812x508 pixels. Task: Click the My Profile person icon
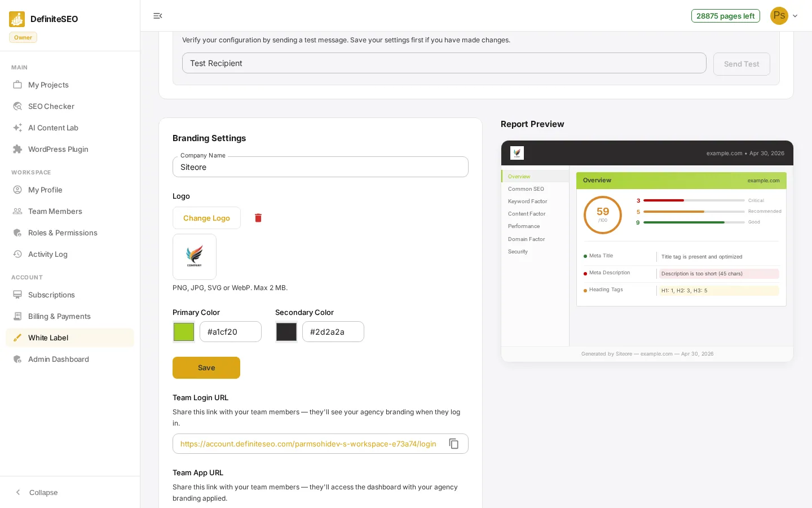coord(17,190)
